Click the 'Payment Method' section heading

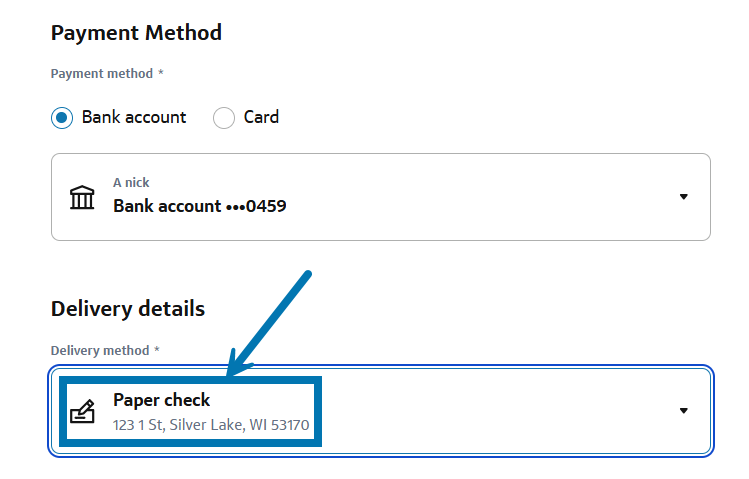(x=136, y=33)
